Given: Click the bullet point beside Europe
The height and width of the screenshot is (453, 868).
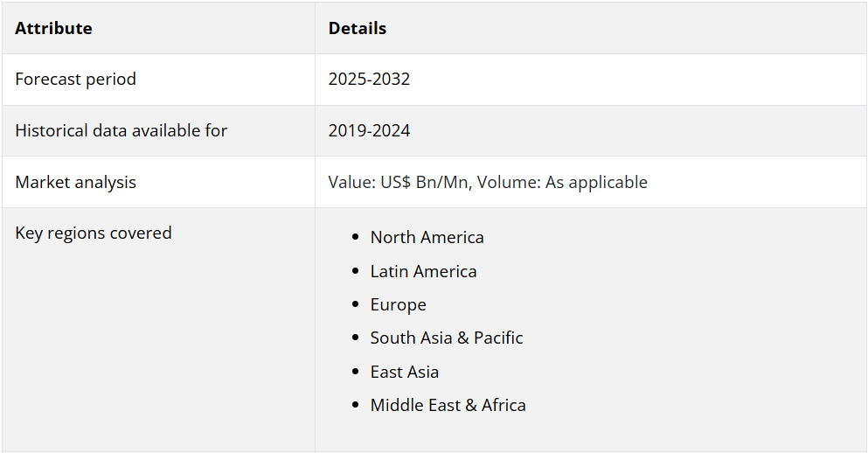Looking at the screenshot, I should (x=354, y=305).
